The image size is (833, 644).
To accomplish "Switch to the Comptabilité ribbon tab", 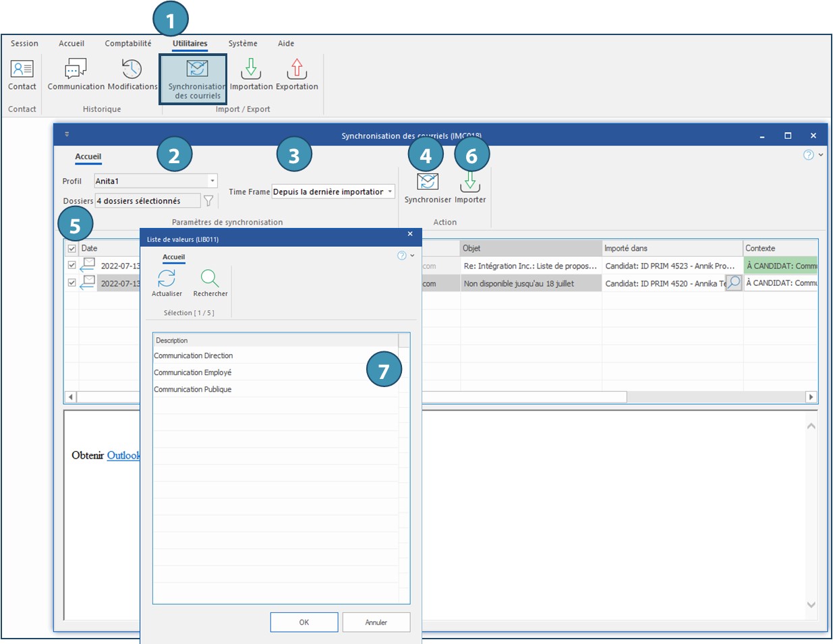I will click(x=128, y=44).
